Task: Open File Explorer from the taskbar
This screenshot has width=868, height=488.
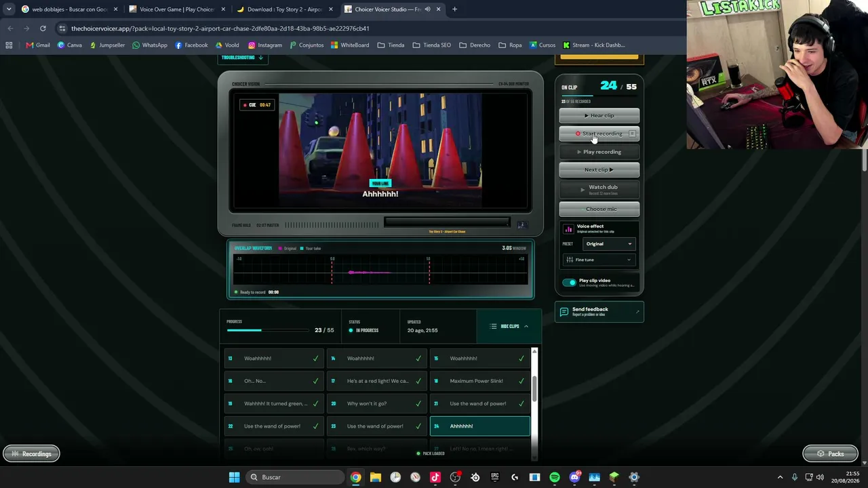Action: point(376,477)
